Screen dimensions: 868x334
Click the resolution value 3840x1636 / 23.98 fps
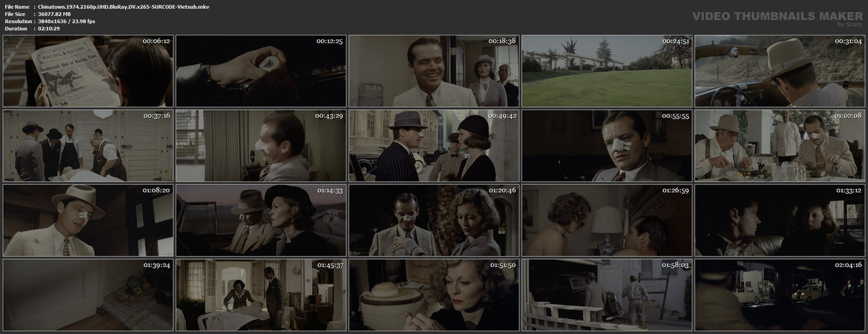click(66, 21)
